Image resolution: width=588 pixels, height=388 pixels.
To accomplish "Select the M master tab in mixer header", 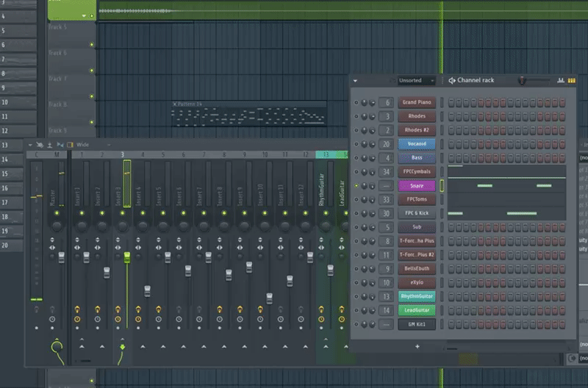I will click(x=57, y=154).
